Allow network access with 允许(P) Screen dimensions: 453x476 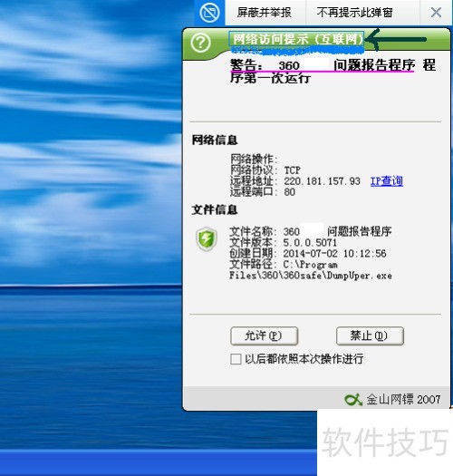click(x=264, y=335)
